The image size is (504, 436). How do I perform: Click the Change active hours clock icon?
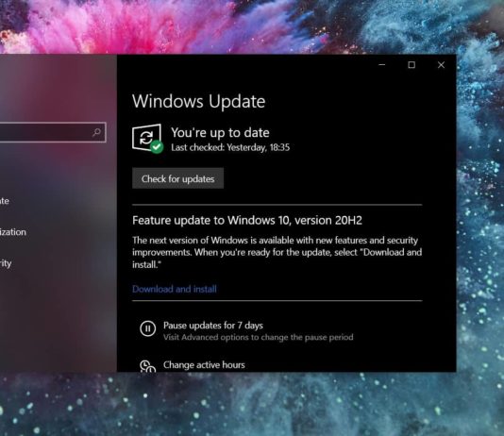148,366
